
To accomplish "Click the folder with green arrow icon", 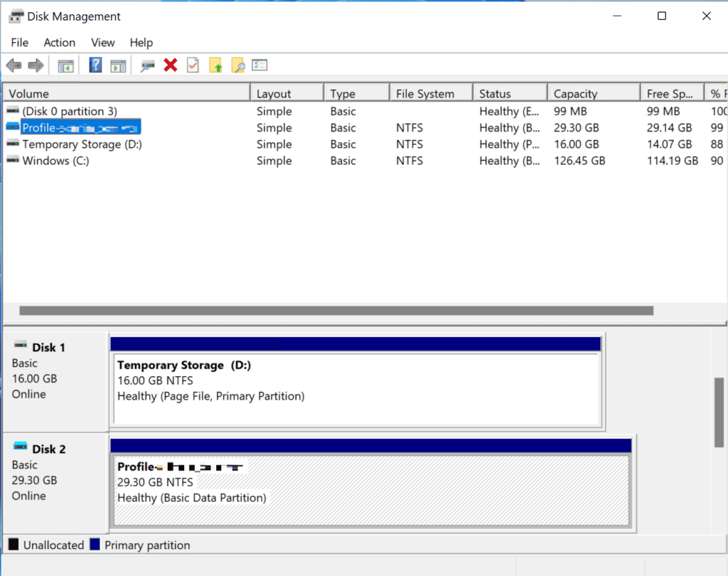I will [x=215, y=65].
